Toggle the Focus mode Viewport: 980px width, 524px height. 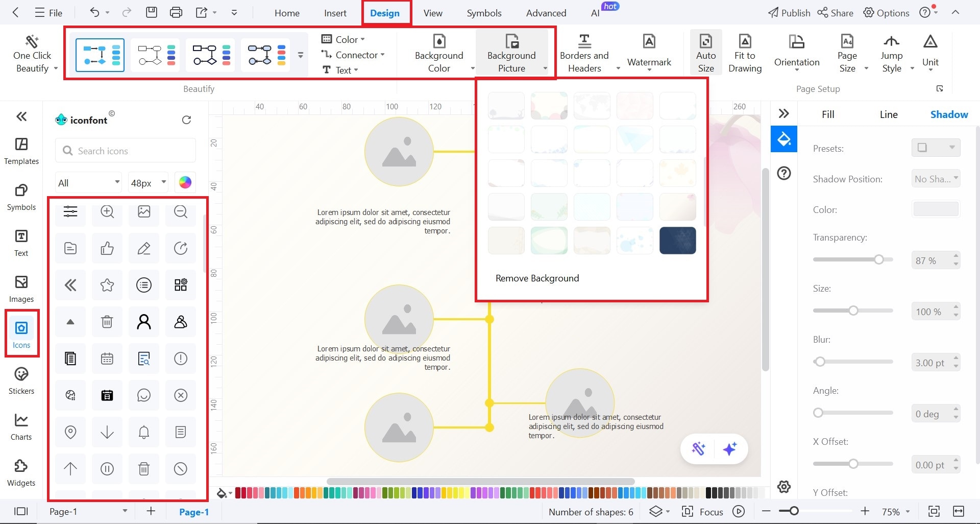tap(702, 512)
